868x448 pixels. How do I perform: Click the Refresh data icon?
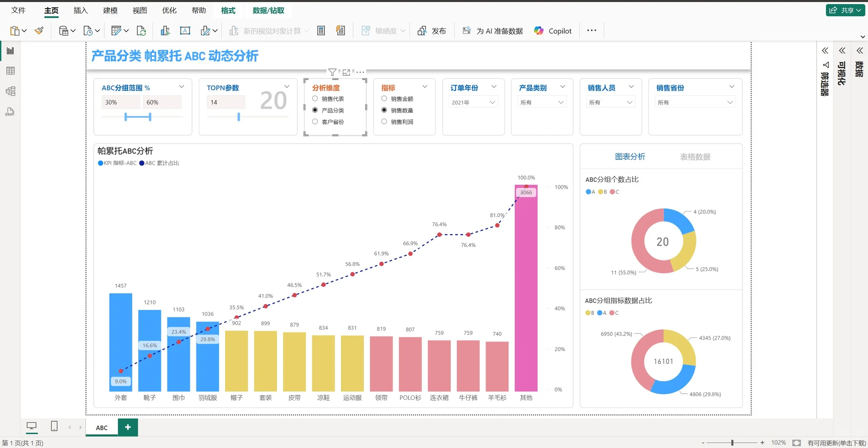pyautogui.click(x=141, y=30)
